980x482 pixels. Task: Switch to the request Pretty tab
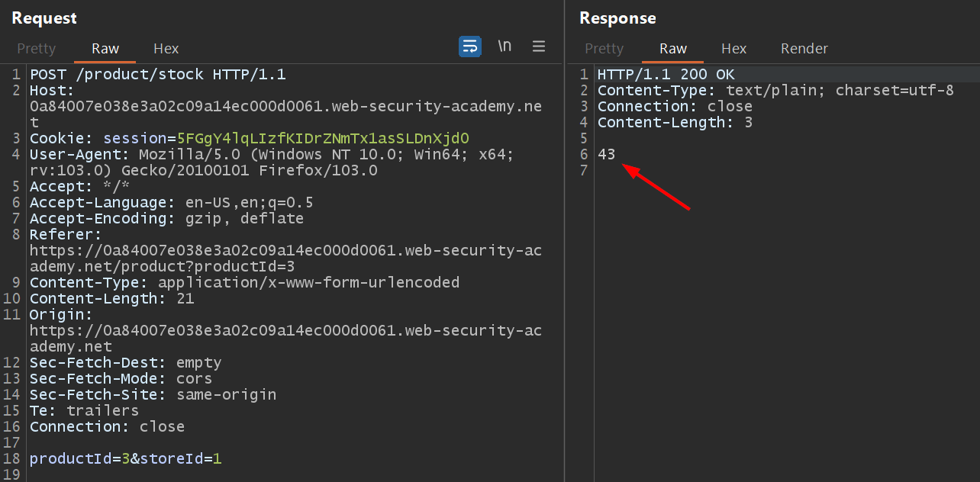click(x=37, y=48)
